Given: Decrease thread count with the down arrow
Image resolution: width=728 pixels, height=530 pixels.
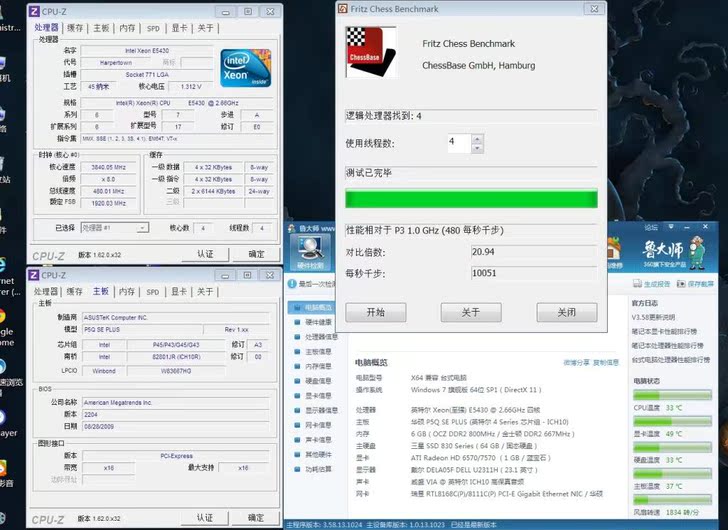Looking at the screenshot, I should (477, 148).
